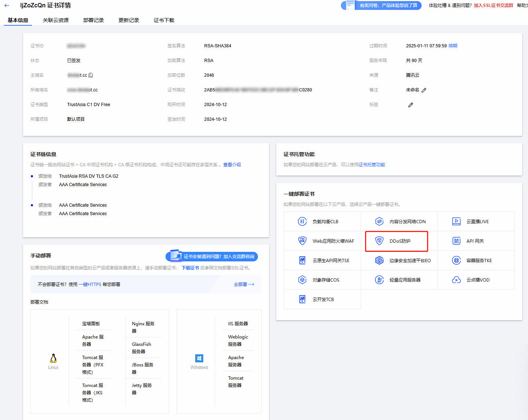Screen dimensions: 528x420
Task: Click the 下载证书 link
Action: pos(190,268)
